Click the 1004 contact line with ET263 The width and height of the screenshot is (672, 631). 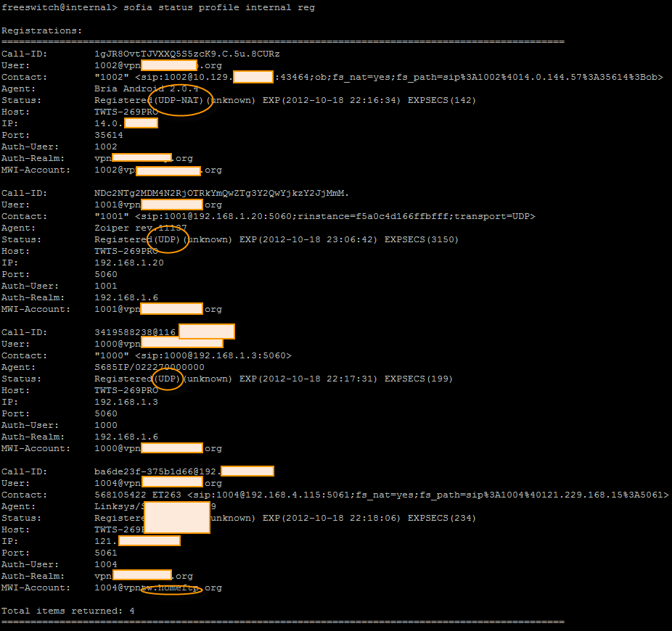click(382, 495)
